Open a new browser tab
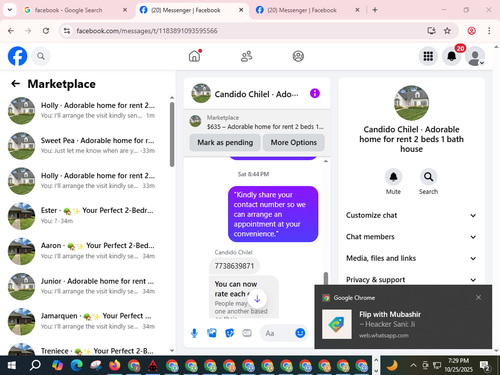 point(375,10)
